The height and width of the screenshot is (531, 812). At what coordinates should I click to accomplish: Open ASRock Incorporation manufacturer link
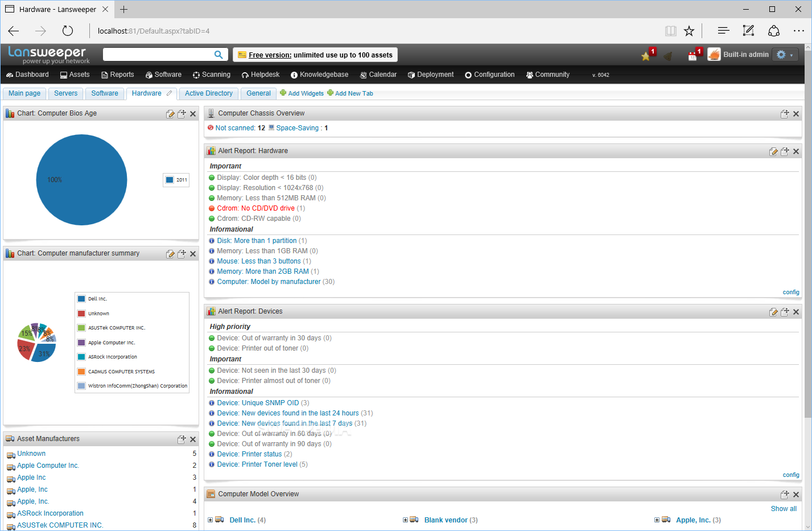(50, 513)
